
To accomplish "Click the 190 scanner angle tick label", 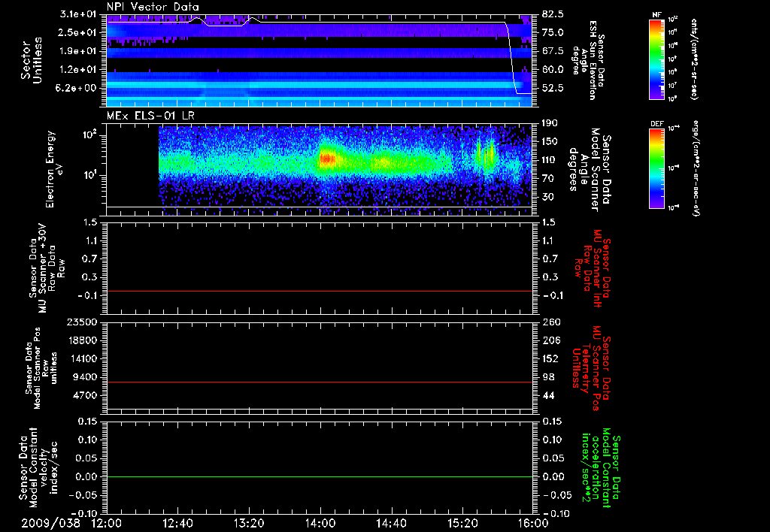I will [x=551, y=123].
